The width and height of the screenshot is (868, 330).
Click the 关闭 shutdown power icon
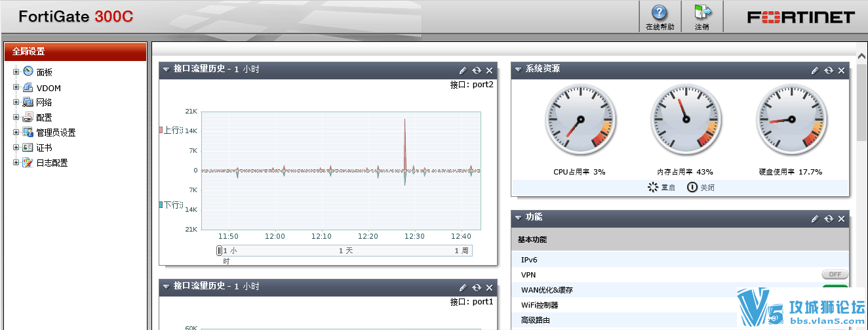(692, 188)
